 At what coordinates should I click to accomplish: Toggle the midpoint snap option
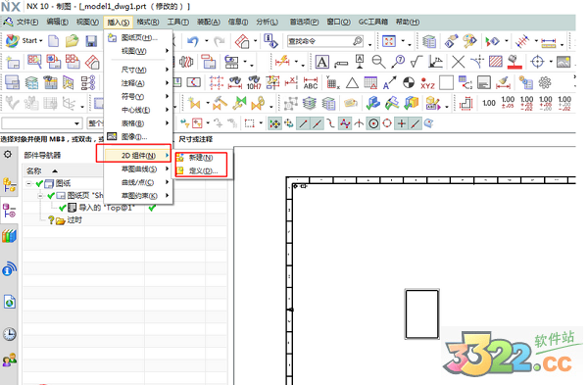click(317, 123)
